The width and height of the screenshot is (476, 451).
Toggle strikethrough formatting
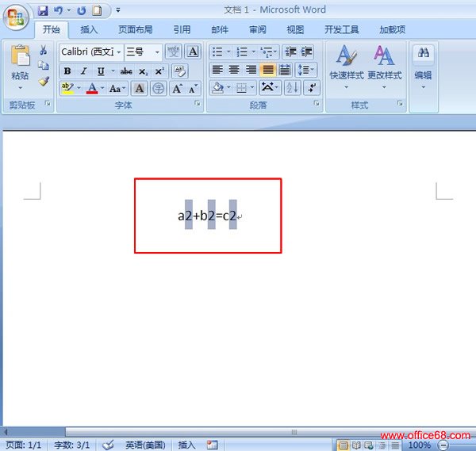click(x=126, y=71)
